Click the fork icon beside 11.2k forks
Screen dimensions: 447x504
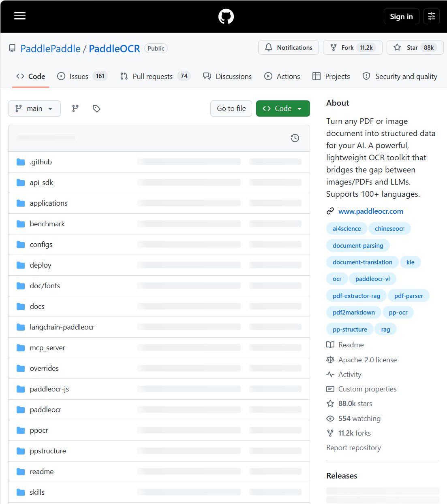(330, 433)
